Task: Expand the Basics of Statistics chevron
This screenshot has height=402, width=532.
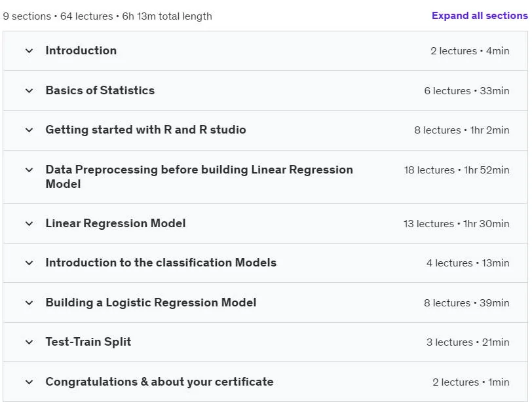Action: click(x=29, y=91)
